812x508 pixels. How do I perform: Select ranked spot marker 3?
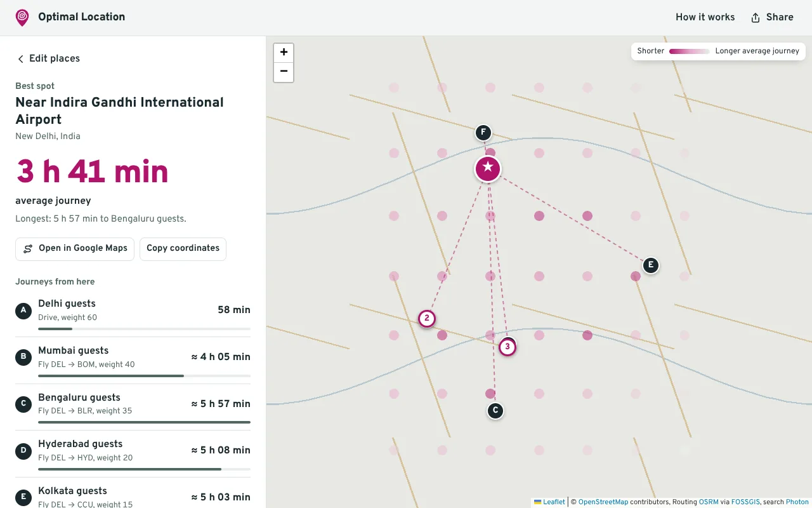[x=507, y=347]
